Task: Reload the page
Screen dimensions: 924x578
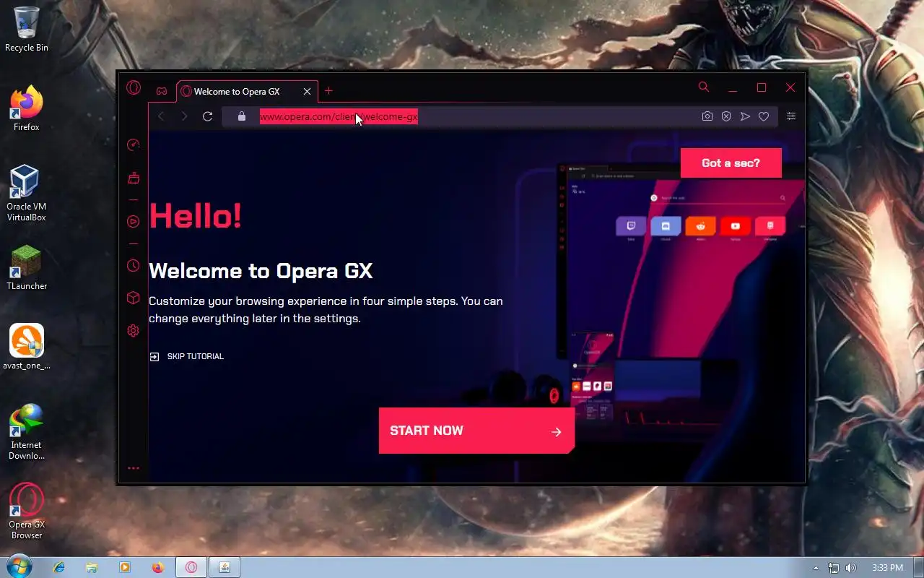Action: [207, 116]
